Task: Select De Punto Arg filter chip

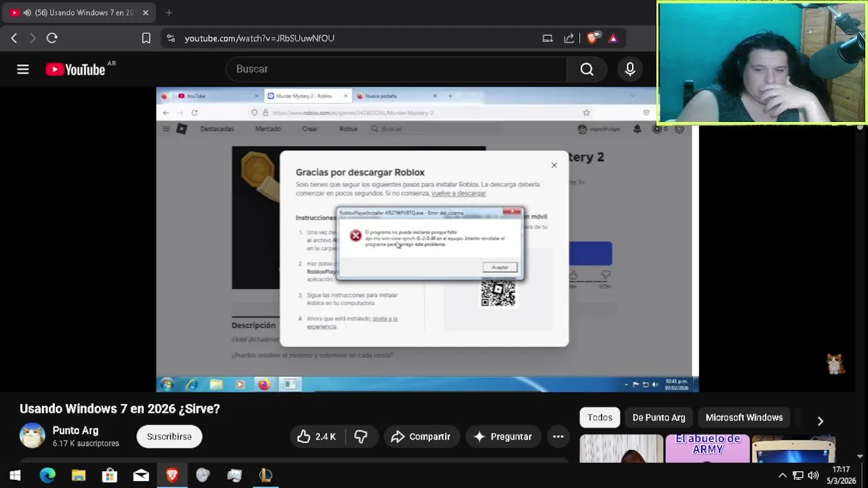Action: [x=658, y=418]
